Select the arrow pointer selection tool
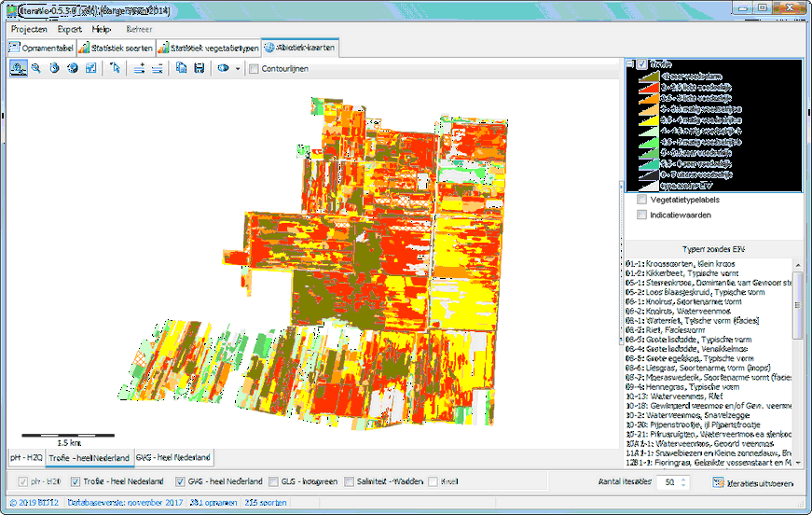The width and height of the screenshot is (812, 515). click(x=116, y=68)
